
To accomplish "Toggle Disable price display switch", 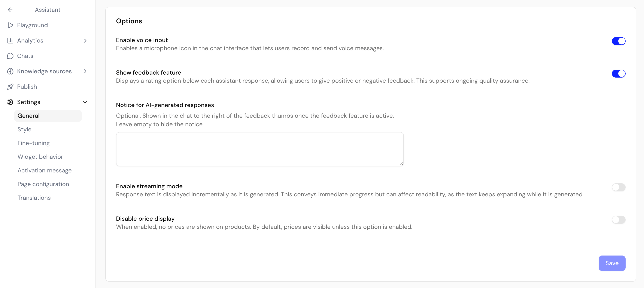I will pos(619,220).
